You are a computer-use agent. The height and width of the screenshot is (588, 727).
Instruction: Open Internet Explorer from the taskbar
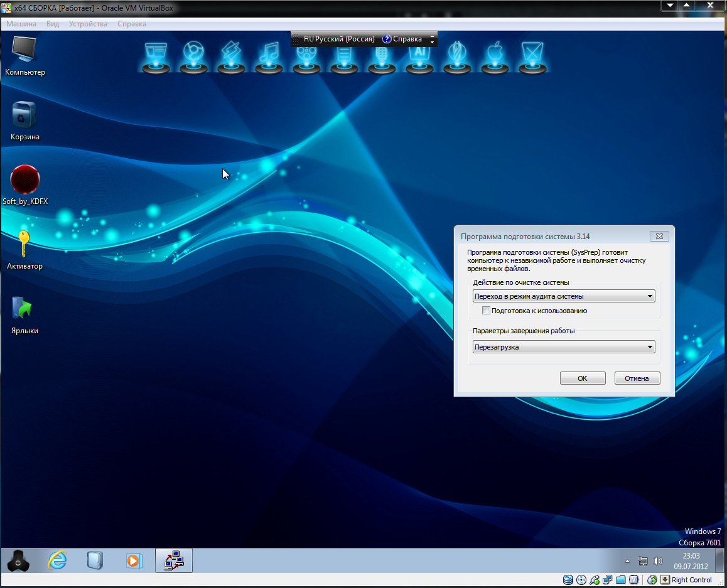(x=58, y=560)
